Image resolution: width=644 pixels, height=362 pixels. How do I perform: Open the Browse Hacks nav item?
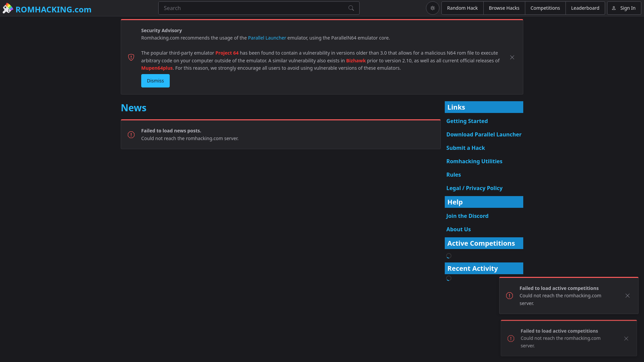pyautogui.click(x=504, y=8)
